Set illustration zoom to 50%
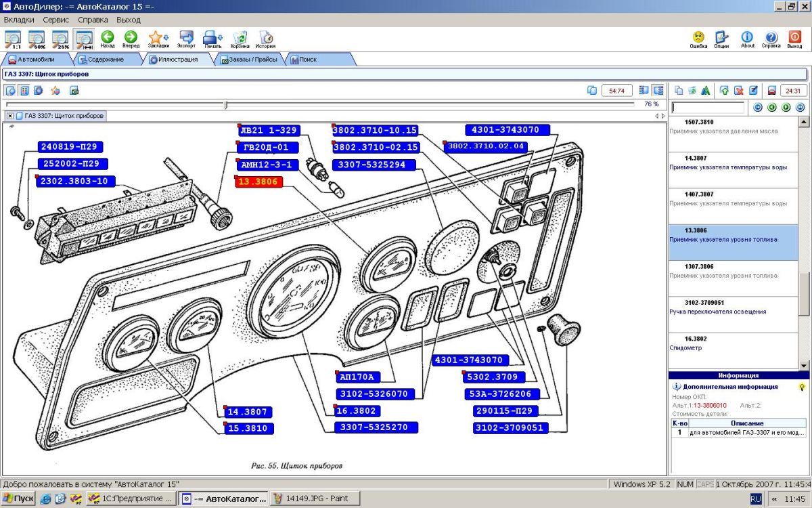Viewport: 812px width, 508px height. click(x=37, y=39)
